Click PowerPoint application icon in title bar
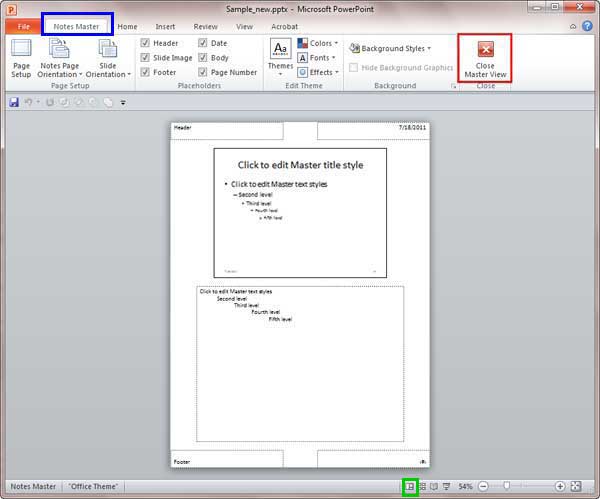The height and width of the screenshot is (499, 600). pyautogui.click(x=11, y=9)
